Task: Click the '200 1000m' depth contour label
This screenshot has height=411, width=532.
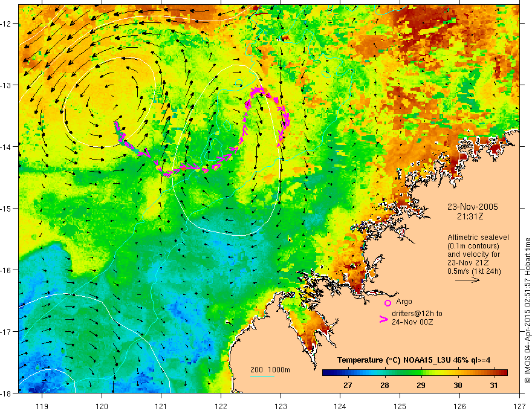Action: [x=270, y=370]
